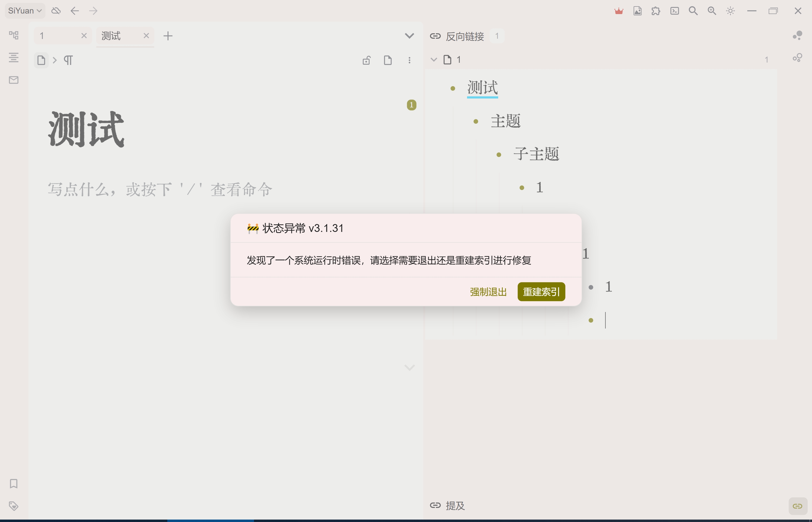Open the plugins marketplace icon
The image size is (812, 522).
click(656, 11)
